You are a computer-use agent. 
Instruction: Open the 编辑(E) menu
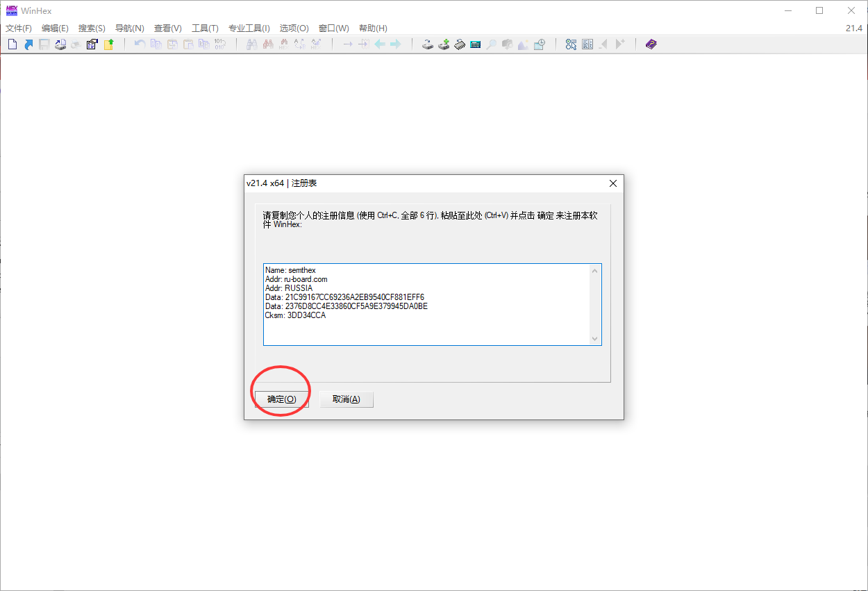pos(55,28)
